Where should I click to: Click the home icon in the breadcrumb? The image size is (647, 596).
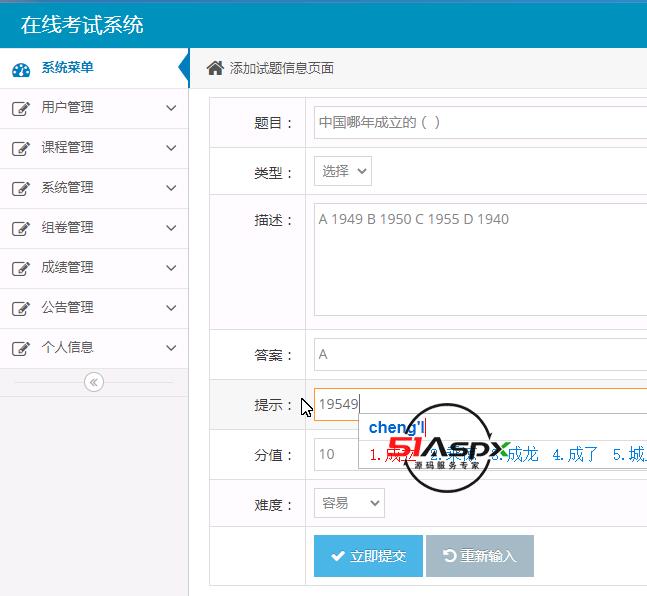tap(215, 68)
